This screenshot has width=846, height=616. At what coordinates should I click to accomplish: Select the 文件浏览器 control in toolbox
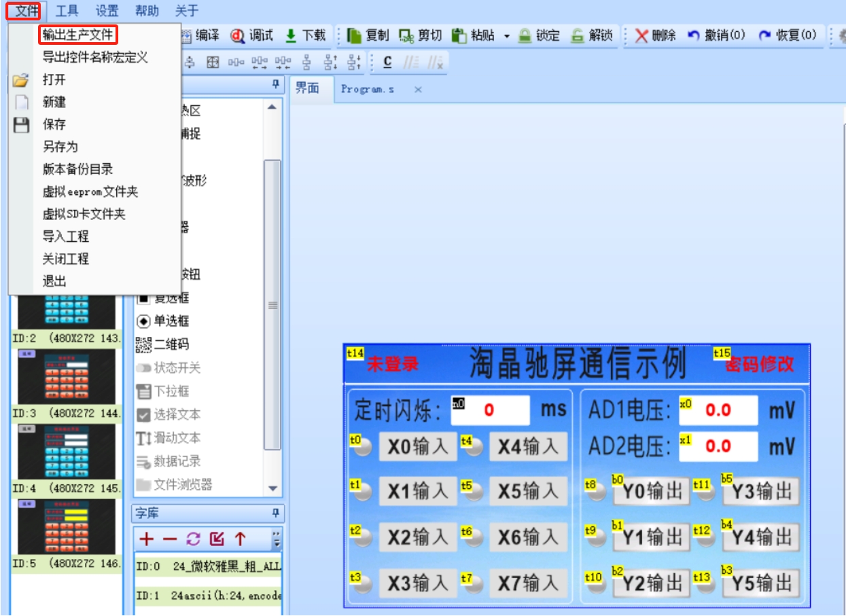[175, 484]
